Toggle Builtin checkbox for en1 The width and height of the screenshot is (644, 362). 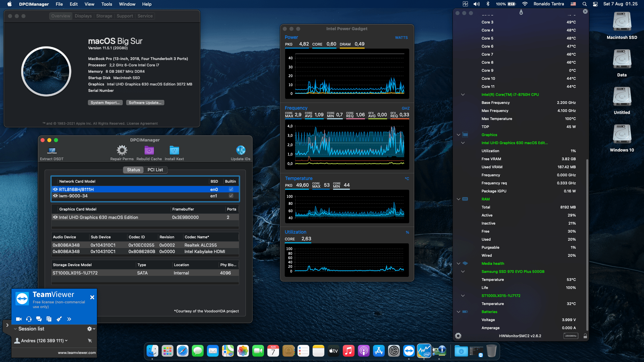(231, 196)
